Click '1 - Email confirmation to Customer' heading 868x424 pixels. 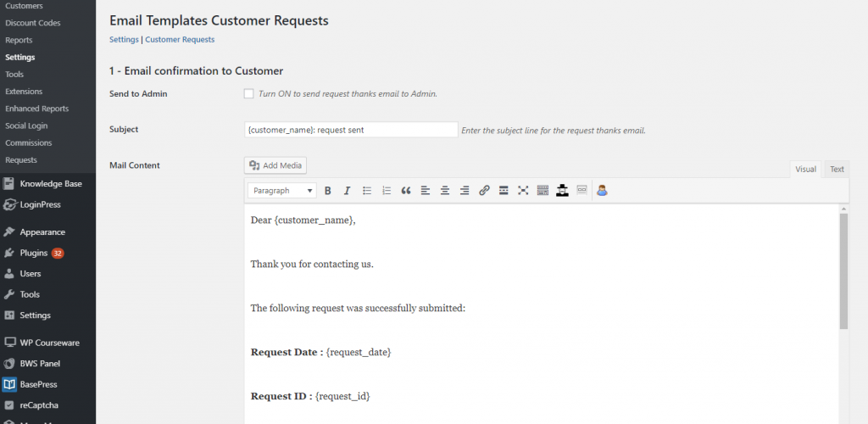[x=197, y=71]
